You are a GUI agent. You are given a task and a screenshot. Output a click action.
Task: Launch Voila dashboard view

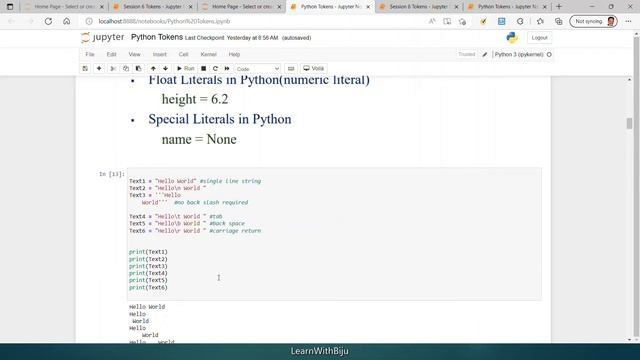pyautogui.click(x=313, y=69)
